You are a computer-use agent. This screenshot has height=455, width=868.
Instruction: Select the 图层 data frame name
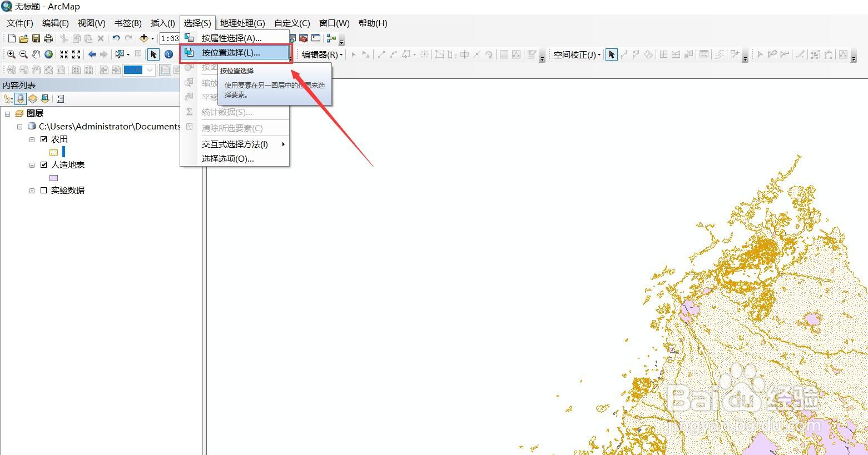point(35,113)
